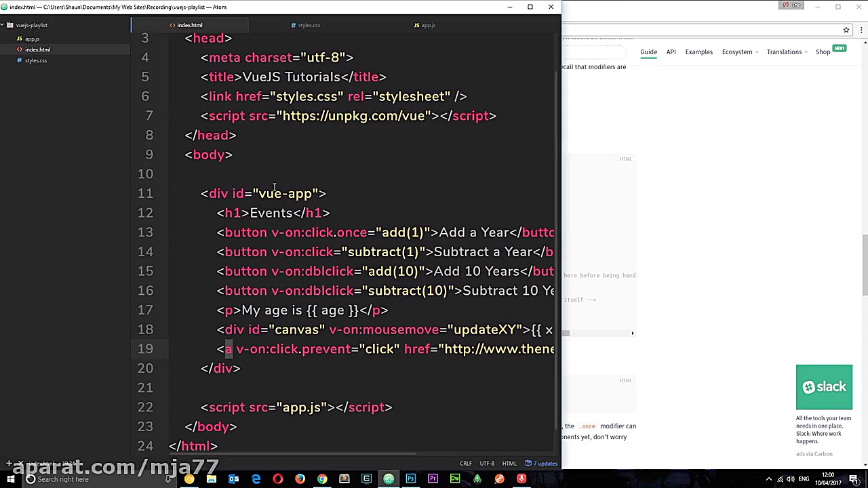Open the API link in the browser window
The image size is (868, 488).
point(671,52)
